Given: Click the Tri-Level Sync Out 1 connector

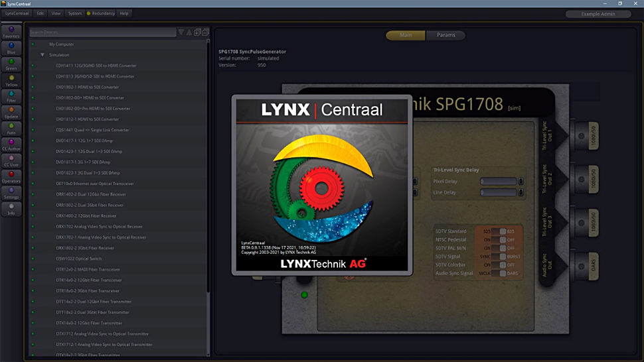Looking at the screenshot, I should point(584,136).
